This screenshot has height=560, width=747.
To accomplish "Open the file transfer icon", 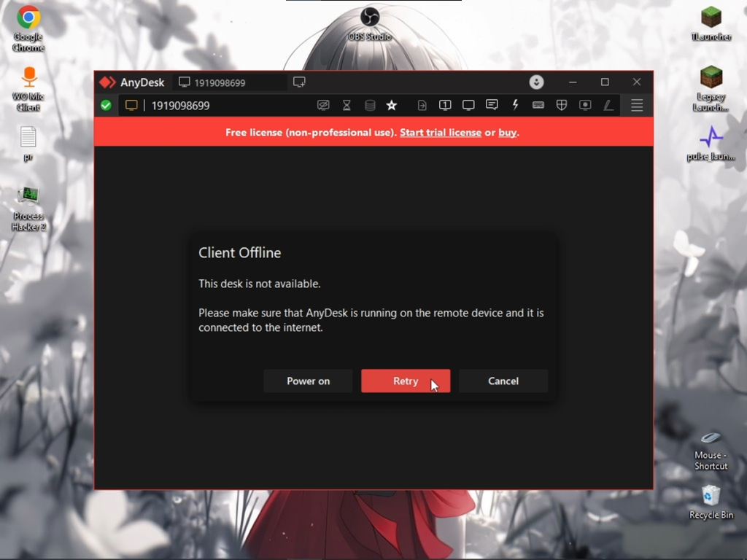I will click(x=422, y=105).
